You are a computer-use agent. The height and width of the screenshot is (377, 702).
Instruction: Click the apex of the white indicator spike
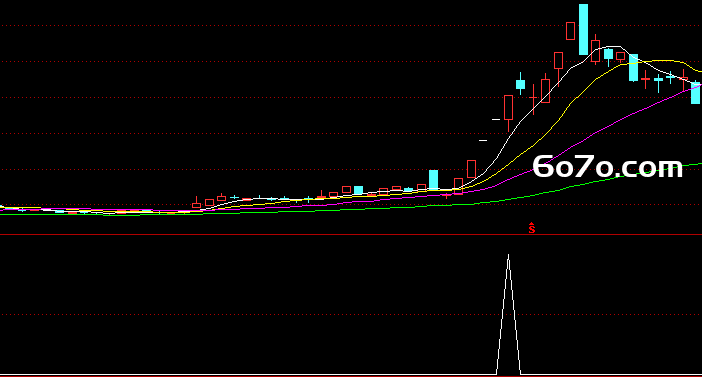point(508,255)
